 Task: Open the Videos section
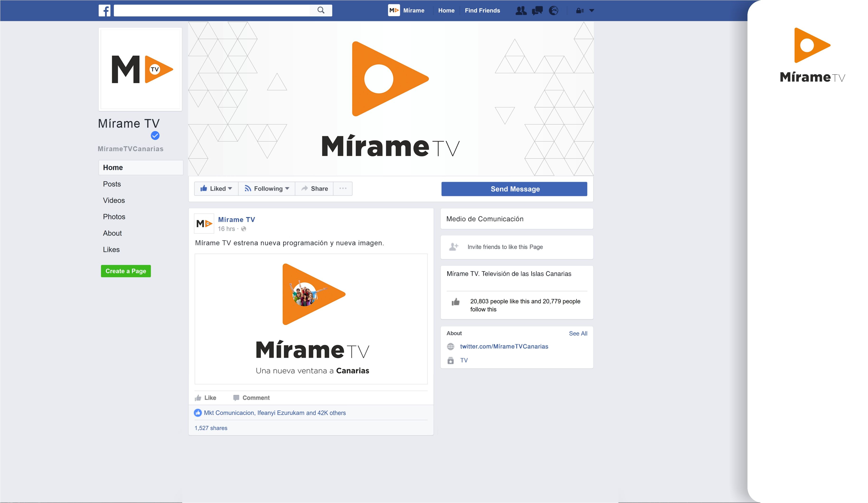click(114, 200)
